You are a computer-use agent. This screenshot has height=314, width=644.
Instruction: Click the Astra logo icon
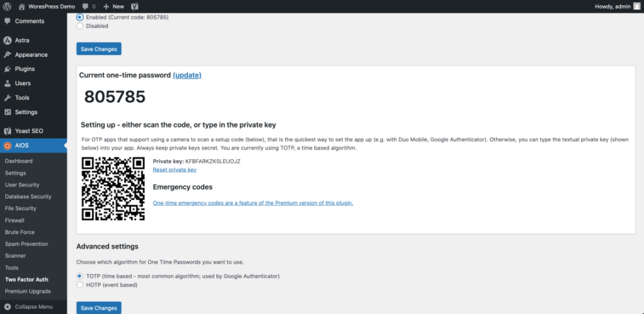coord(7,40)
